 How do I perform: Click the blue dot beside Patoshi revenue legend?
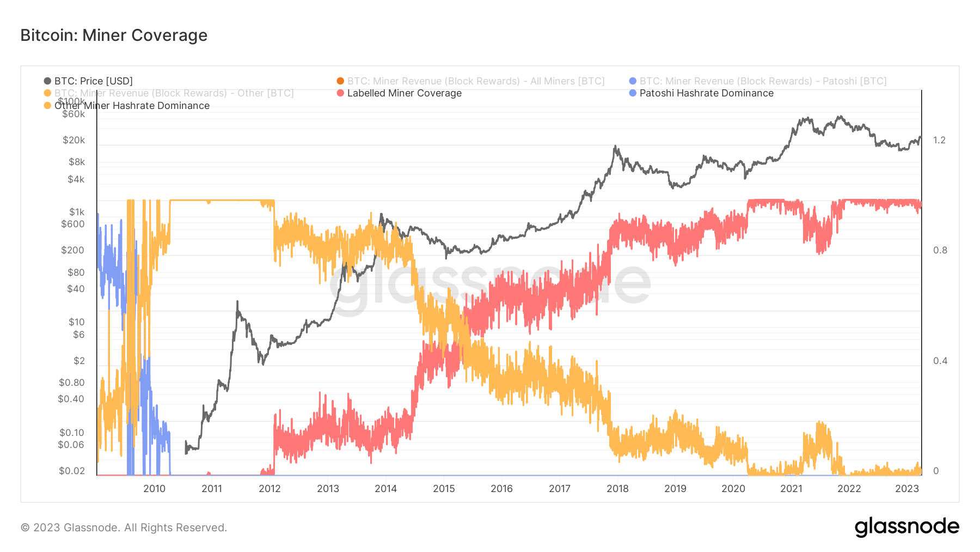click(633, 81)
